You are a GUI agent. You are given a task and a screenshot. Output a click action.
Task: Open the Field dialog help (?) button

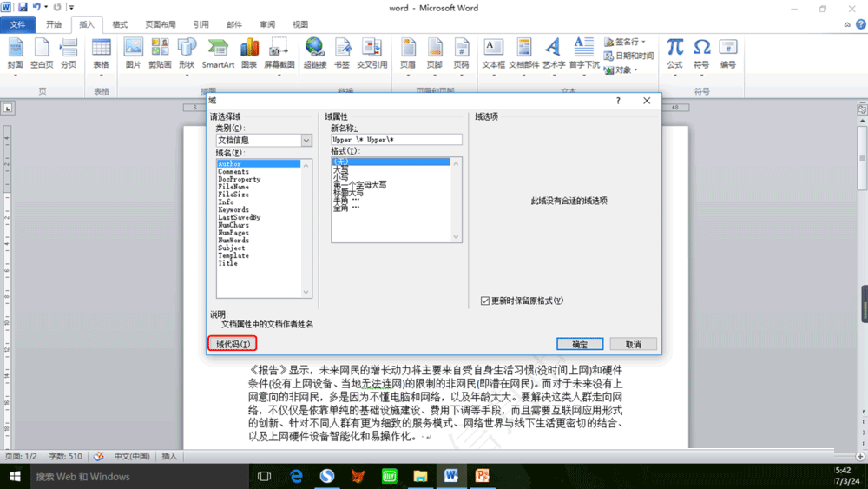pos(618,101)
